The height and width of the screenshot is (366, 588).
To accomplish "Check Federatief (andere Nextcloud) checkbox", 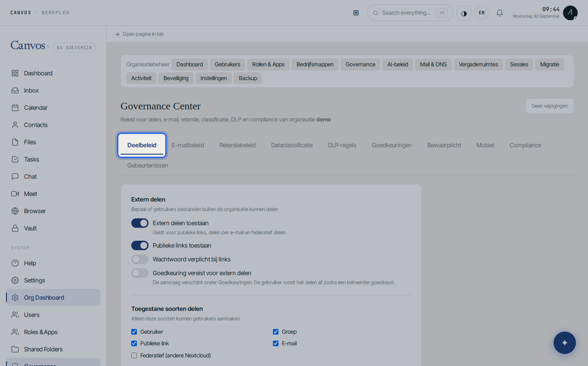I will point(134,356).
